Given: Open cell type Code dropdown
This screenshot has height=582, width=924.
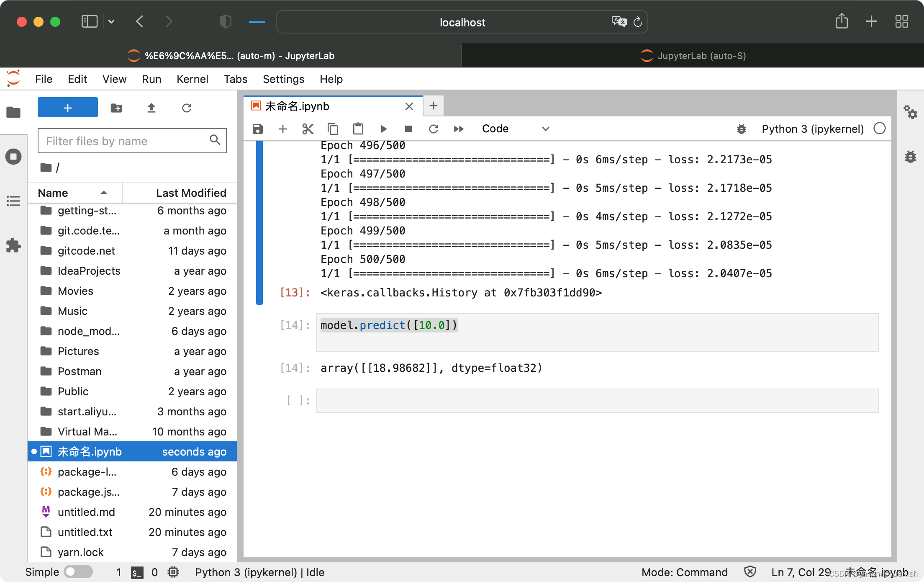Looking at the screenshot, I should tap(516, 129).
